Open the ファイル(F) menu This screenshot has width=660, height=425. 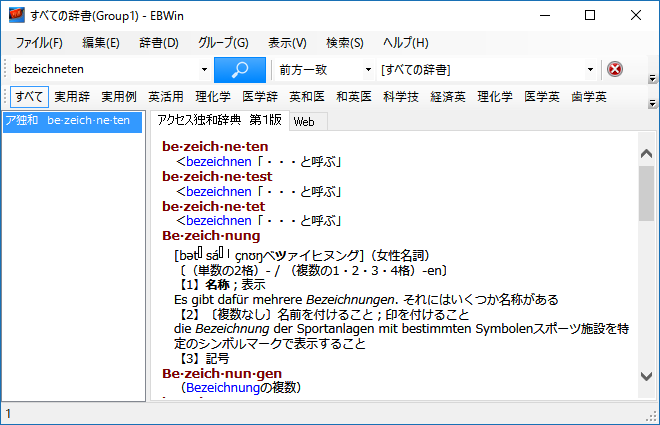39,42
